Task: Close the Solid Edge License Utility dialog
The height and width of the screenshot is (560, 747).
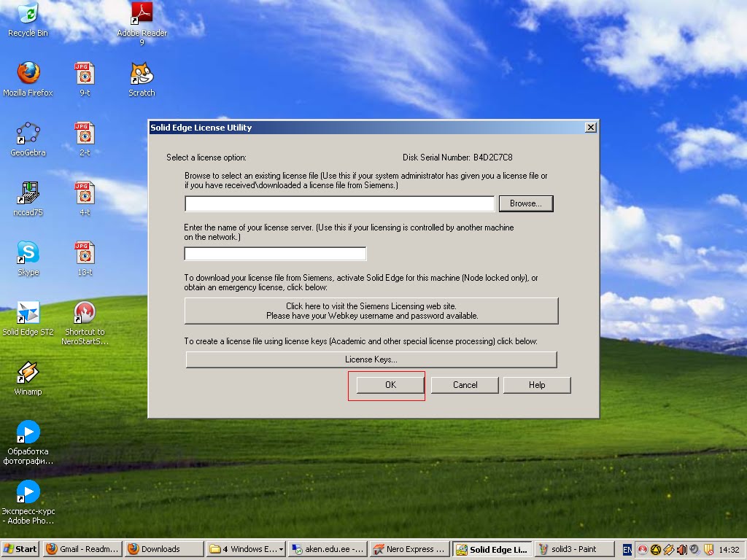Action: [x=591, y=127]
